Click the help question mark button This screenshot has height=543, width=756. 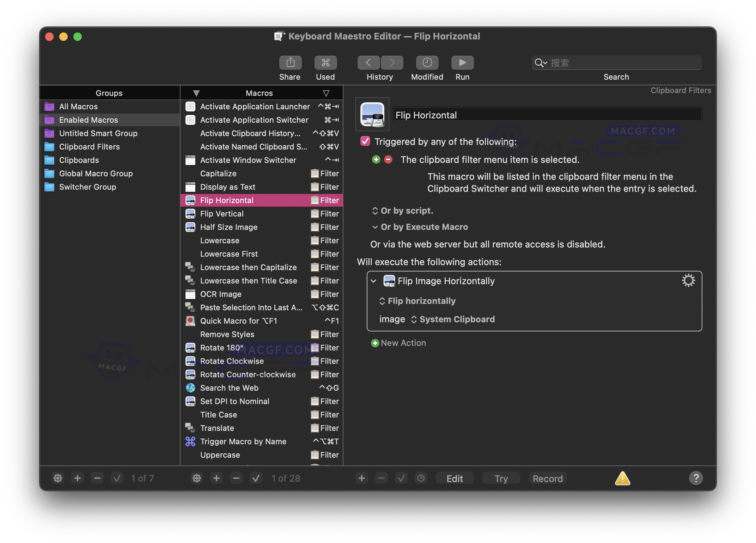click(x=696, y=478)
